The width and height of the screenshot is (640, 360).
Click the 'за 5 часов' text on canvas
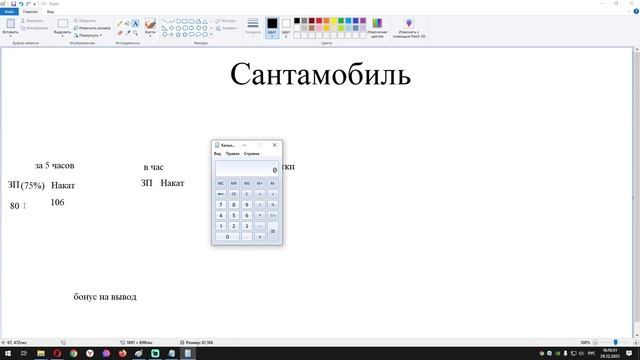[x=55, y=165]
